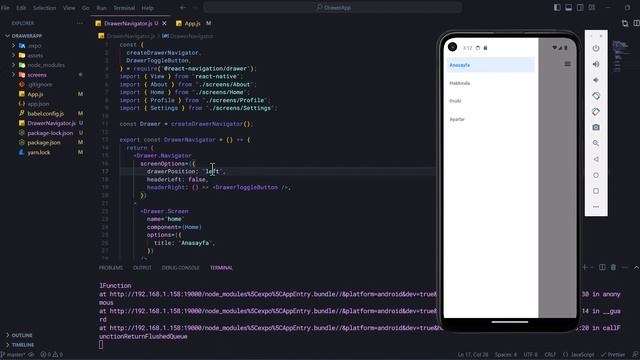Maximize panel with the chevron up

pyautogui.click(x=636, y=267)
